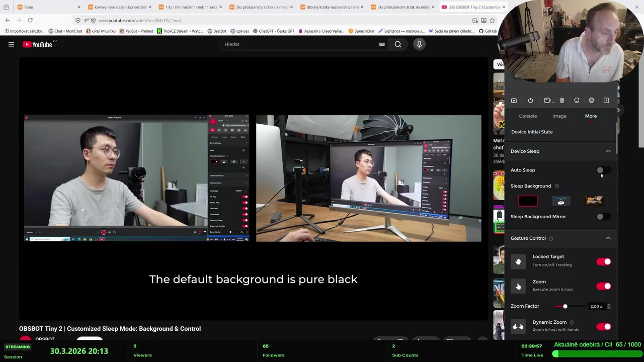Click the OBSBOT webcam tracking icon
The image size is (644, 362).
pos(562,101)
